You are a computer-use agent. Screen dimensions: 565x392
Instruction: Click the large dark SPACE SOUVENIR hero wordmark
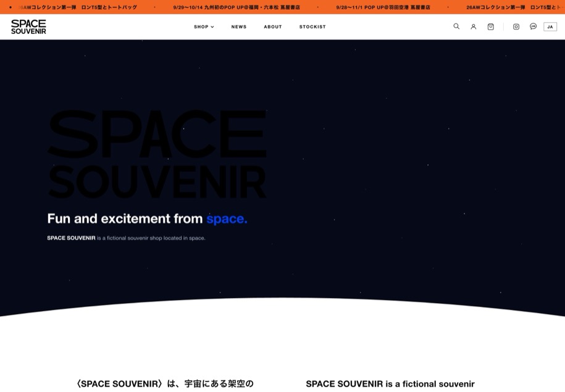coord(157,154)
